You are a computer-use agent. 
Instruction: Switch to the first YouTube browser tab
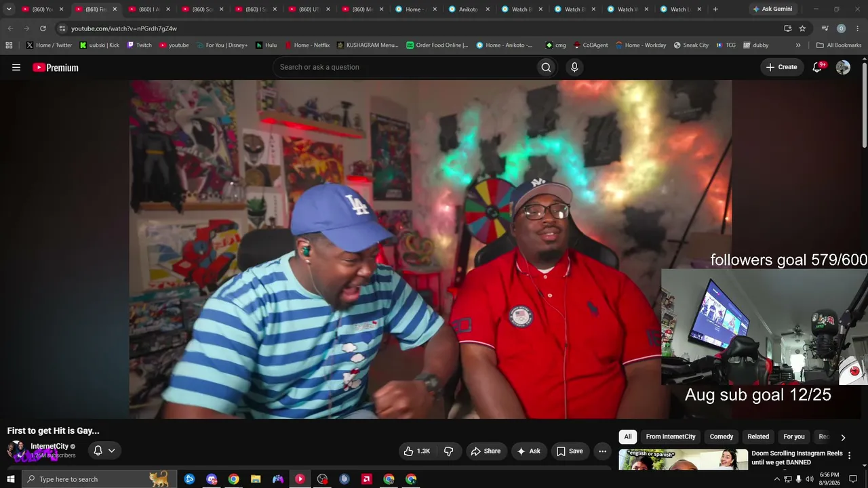41,9
